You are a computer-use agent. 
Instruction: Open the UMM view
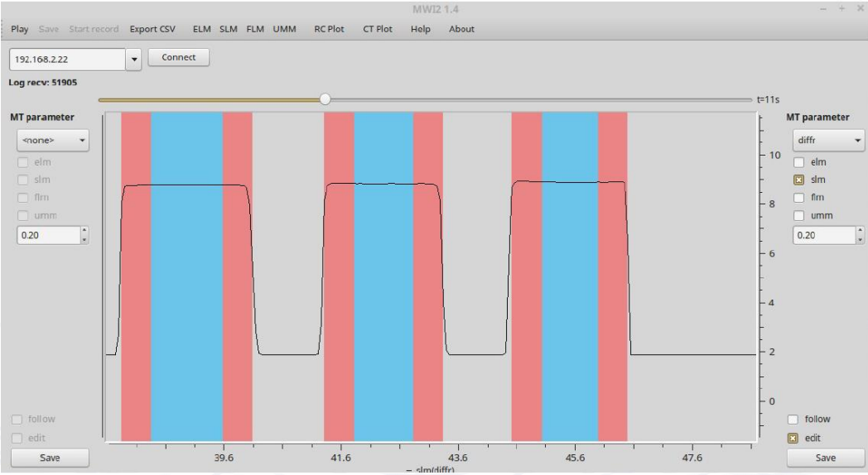[285, 29]
